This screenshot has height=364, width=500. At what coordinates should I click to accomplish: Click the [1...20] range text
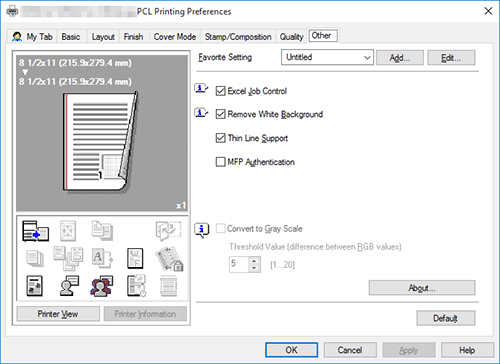[x=283, y=265]
